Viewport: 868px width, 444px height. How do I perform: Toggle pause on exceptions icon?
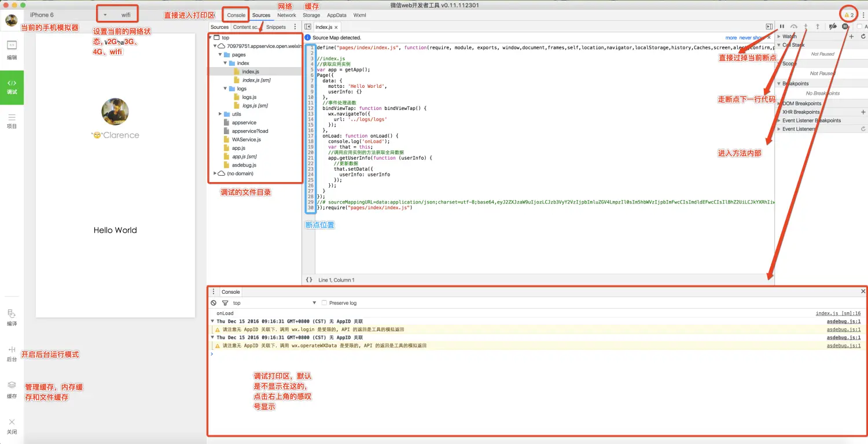pos(845,27)
